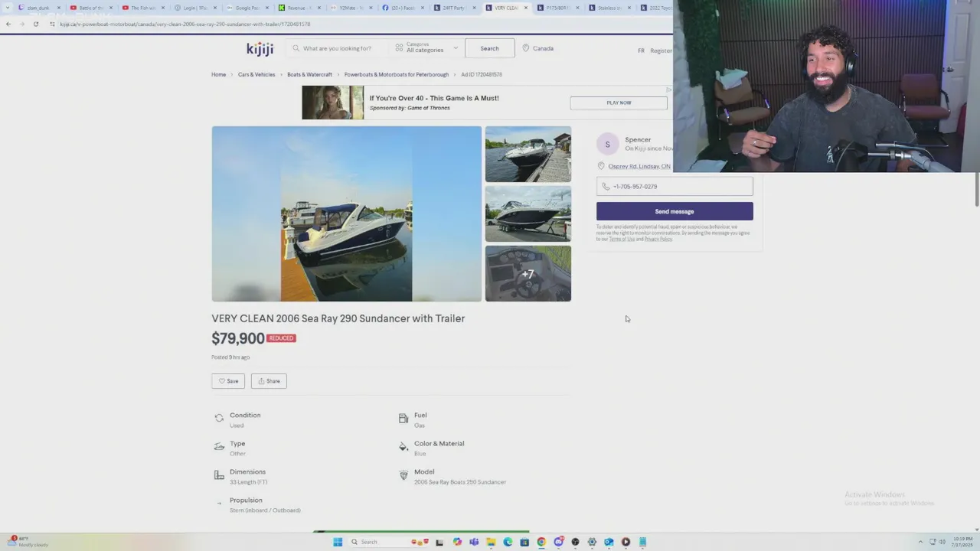980x551 pixels.
Task: Open the Cars & Vehicles breadcrumb link
Action: [x=256, y=74]
